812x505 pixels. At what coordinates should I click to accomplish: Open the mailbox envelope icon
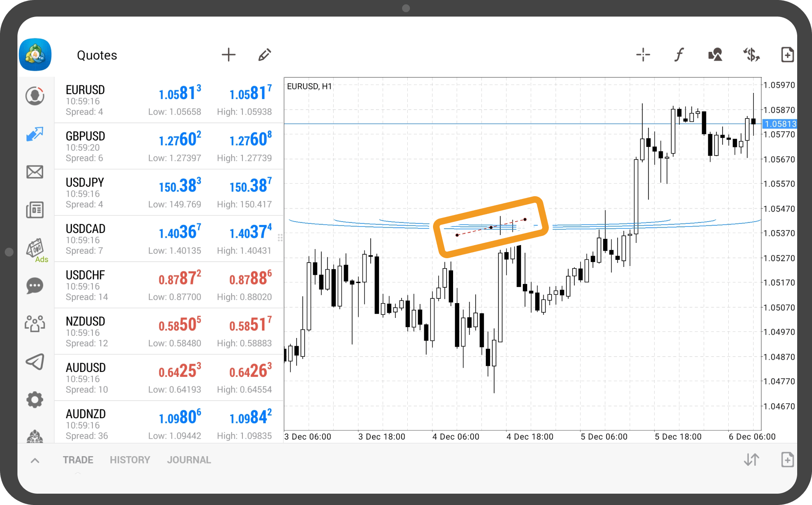(x=35, y=172)
